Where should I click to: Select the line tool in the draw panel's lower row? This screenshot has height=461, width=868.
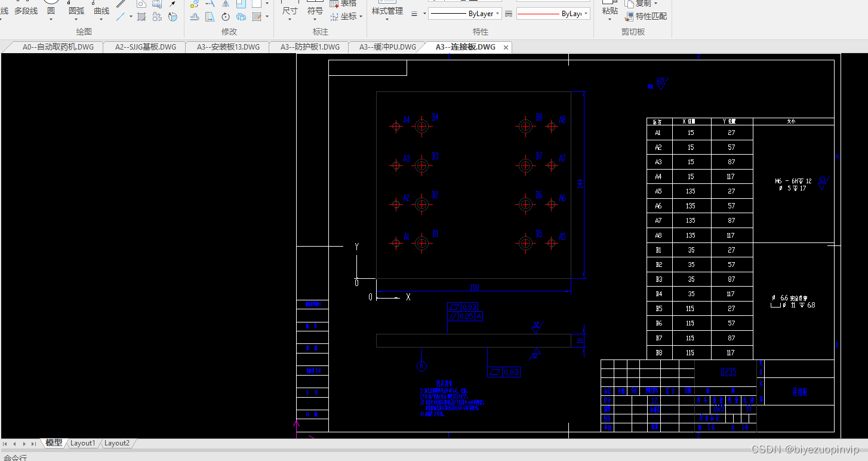pos(121,17)
